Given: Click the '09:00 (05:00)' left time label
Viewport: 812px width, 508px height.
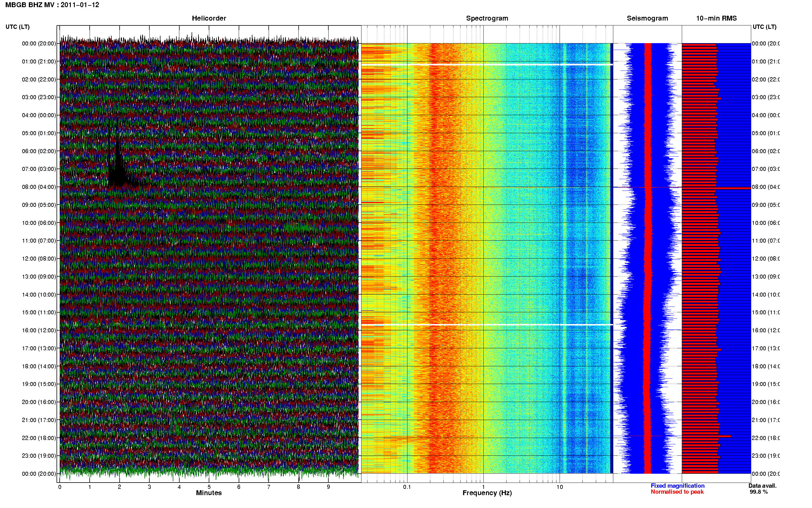Looking at the screenshot, I should pyautogui.click(x=39, y=205).
